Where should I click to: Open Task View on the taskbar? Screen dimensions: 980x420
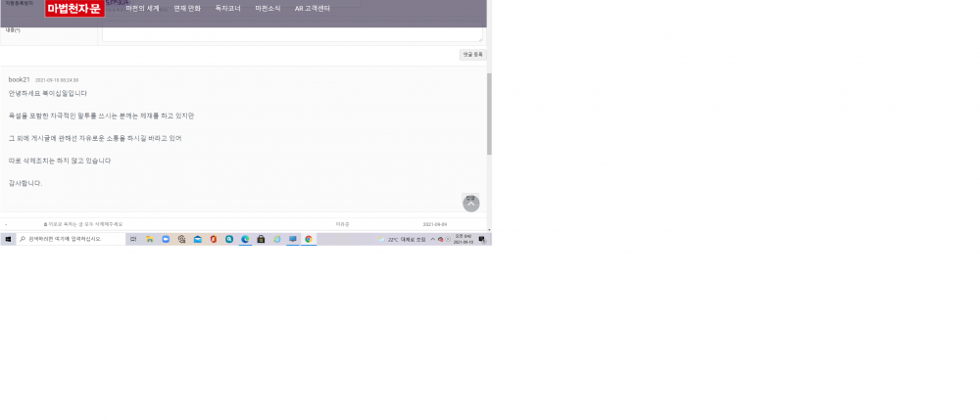[133, 239]
